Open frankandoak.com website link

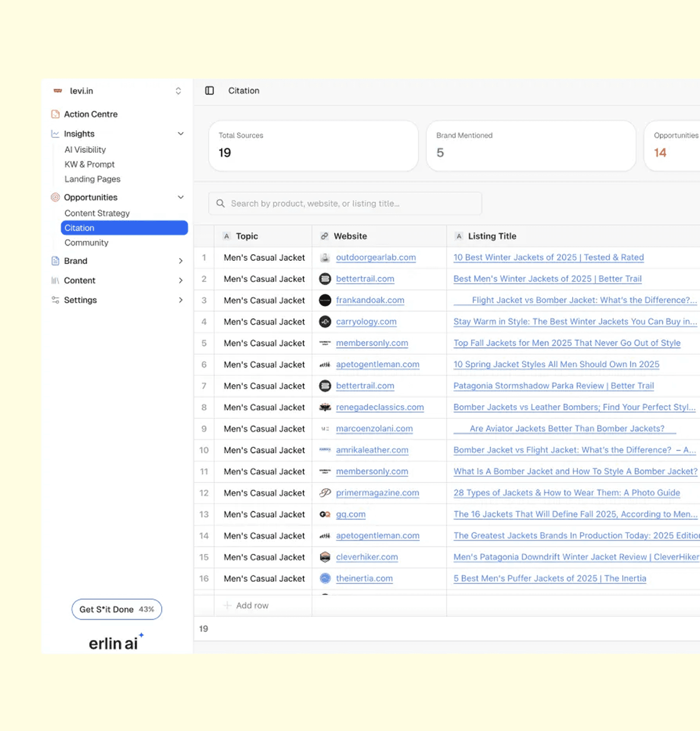[370, 300]
